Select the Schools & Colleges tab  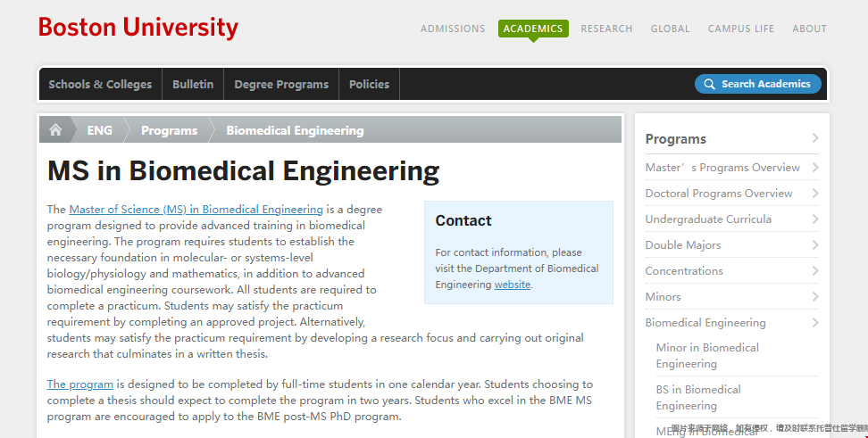point(100,84)
